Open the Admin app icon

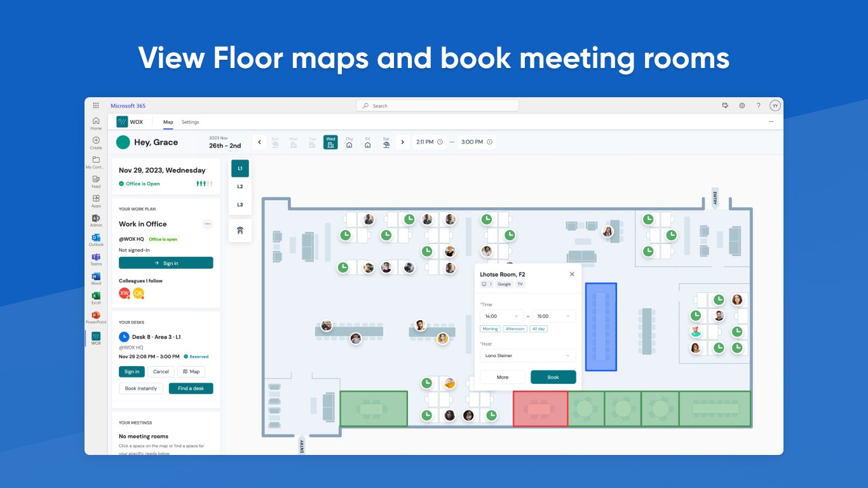(x=96, y=220)
